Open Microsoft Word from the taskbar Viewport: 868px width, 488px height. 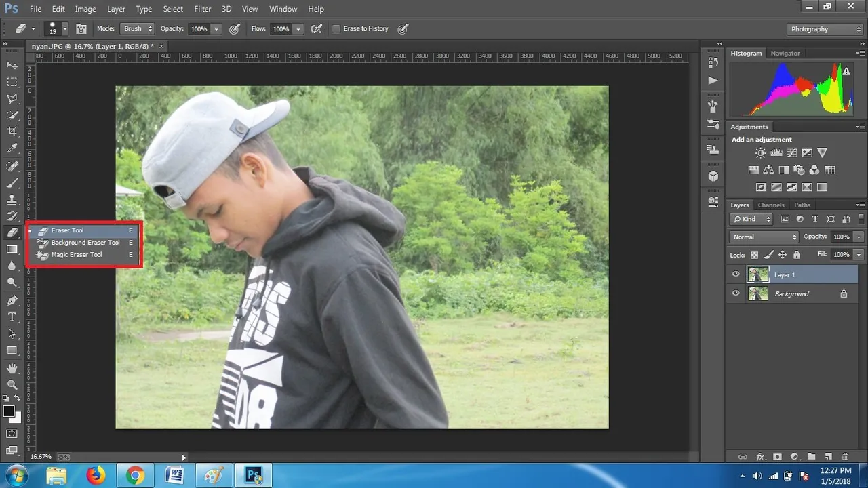tap(174, 476)
